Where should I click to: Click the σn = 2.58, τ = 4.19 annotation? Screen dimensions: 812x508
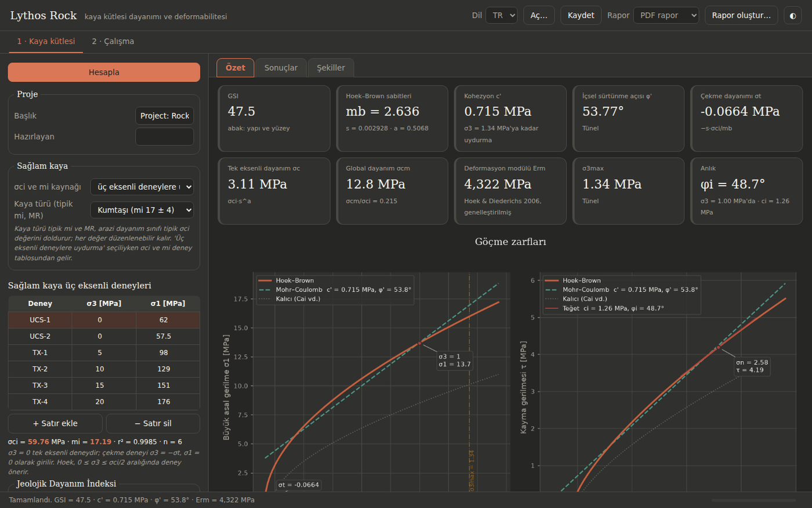752,366
